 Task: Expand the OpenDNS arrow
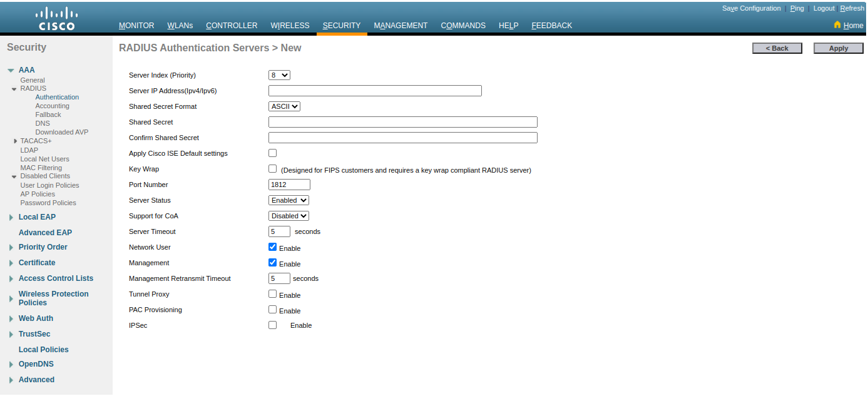pyautogui.click(x=11, y=365)
